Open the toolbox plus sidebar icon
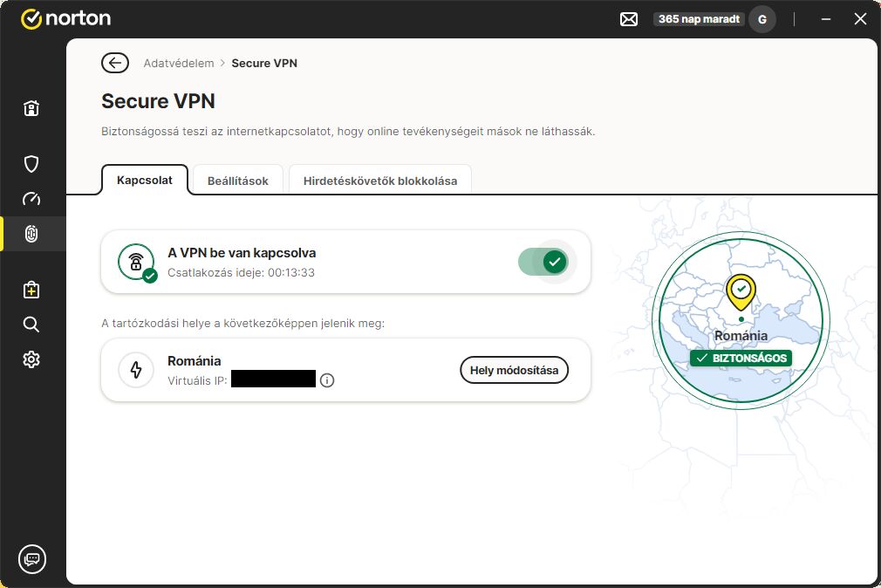Screen dimensions: 881x588 point(31,290)
